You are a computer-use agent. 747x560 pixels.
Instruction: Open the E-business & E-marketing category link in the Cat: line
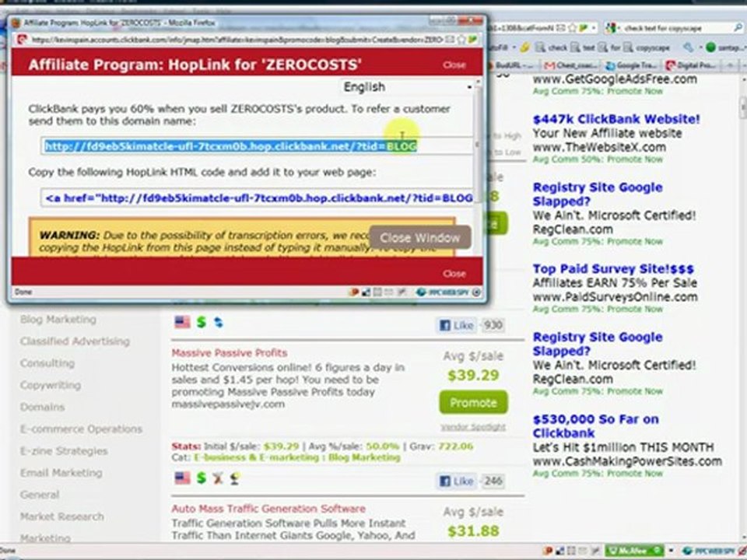pyautogui.click(x=256, y=457)
